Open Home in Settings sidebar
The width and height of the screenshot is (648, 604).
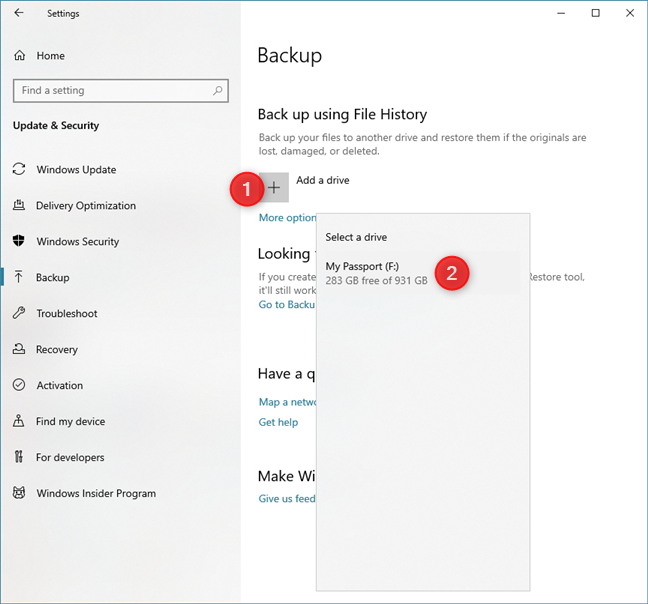pyautogui.click(x=50, y=55)
